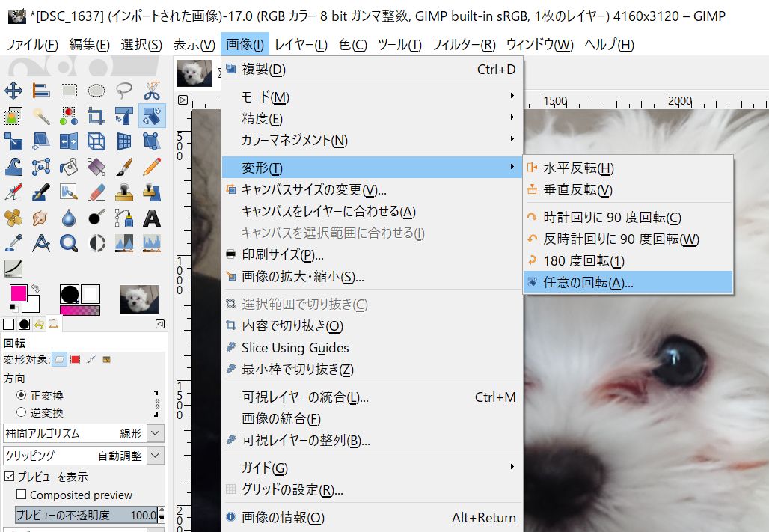Click 複製(D) menu entry
Screen dimensions: 769x532
click(x=373, y=69)
